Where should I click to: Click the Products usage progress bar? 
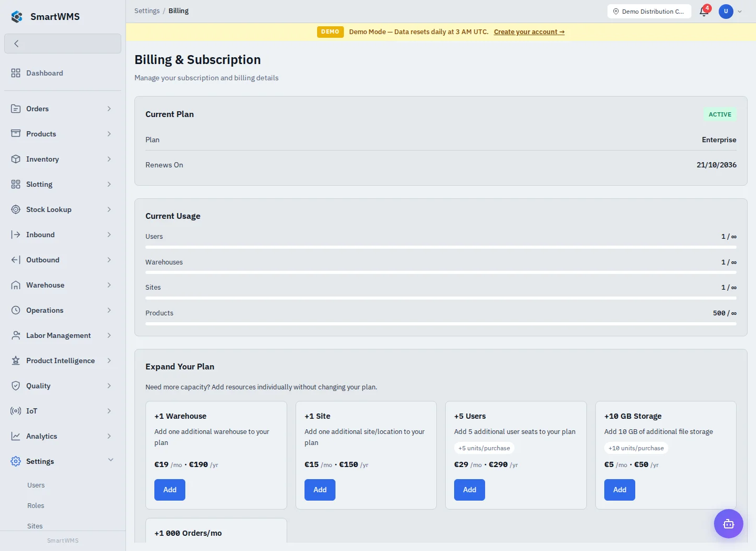(x=441, y=323)
